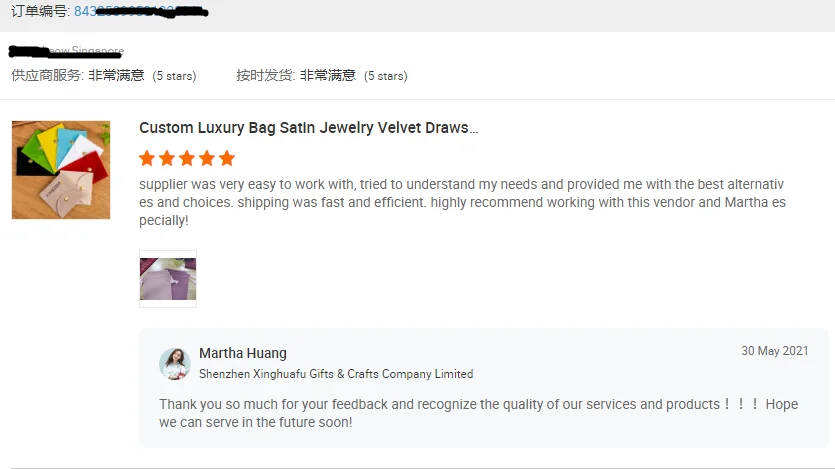The height and width of the screenshot is (469, 835).
Task: Open Martha Huang's name in reply
Action: (x=243, y=353)
